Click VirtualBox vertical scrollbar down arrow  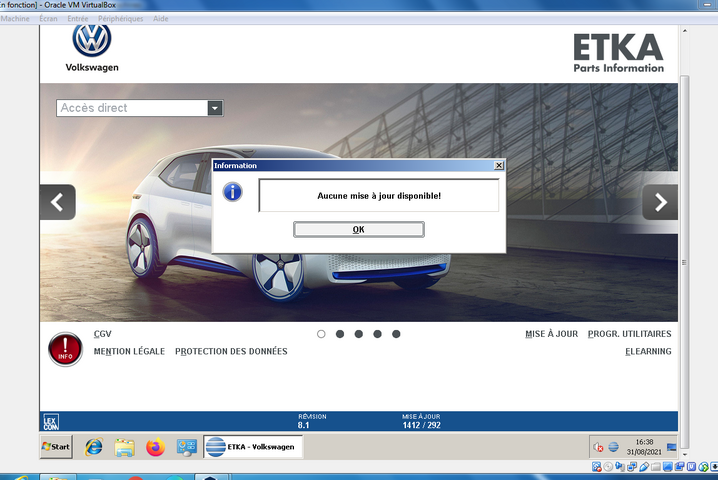click(x=685, y=454)
